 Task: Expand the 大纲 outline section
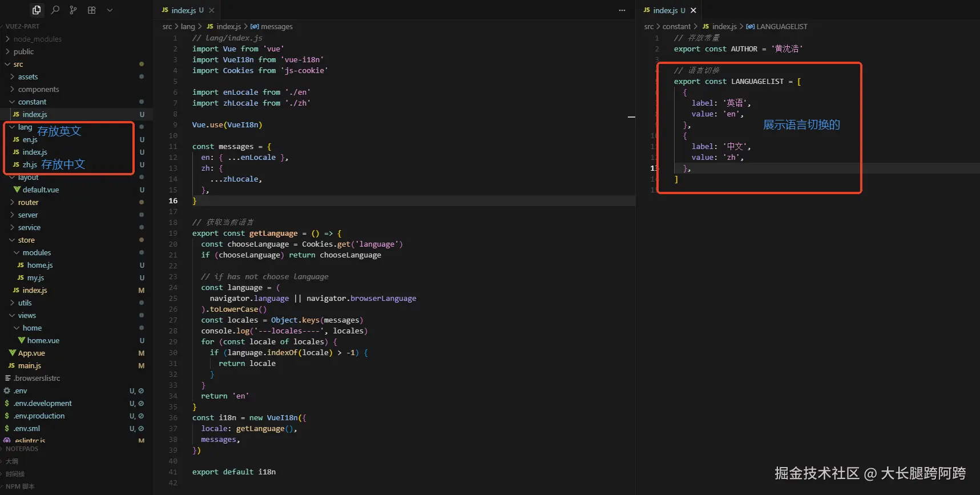tap(76, 461)
